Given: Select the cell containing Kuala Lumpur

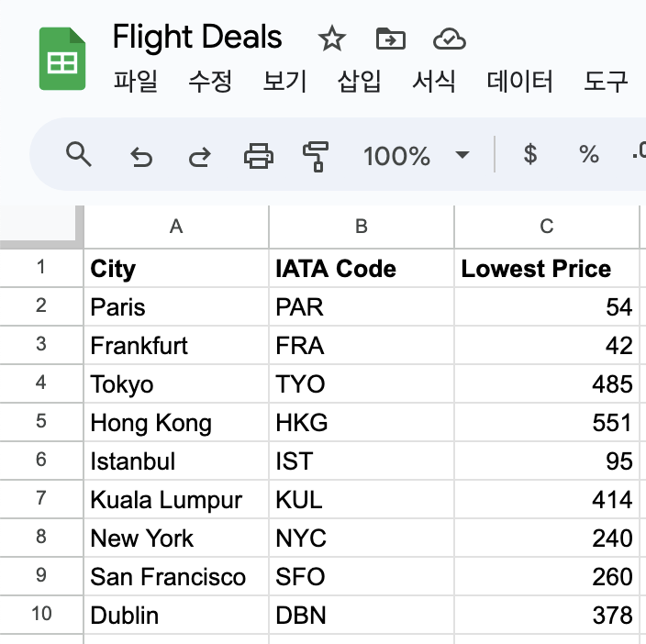Looking at the screenshot, I should tap(176, 500).
